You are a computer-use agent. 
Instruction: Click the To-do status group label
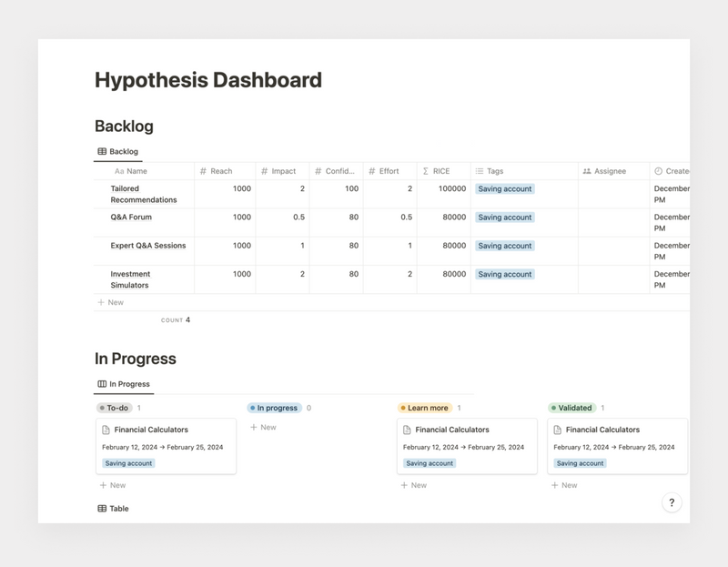pos(115,408)
